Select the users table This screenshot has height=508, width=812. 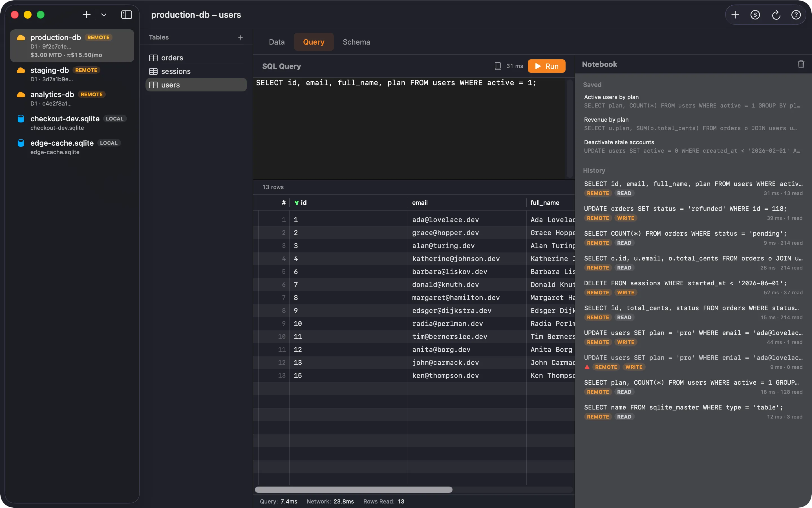tap(196, 85)
